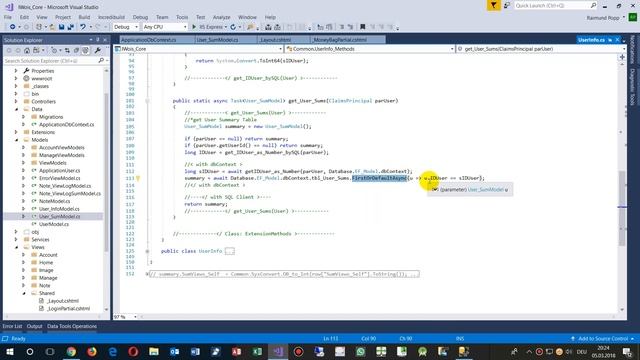
Task: Select ApplicationDbContext.cs in Solution Explorer tree
Action: pyautogui.click(x=67, y=124)
